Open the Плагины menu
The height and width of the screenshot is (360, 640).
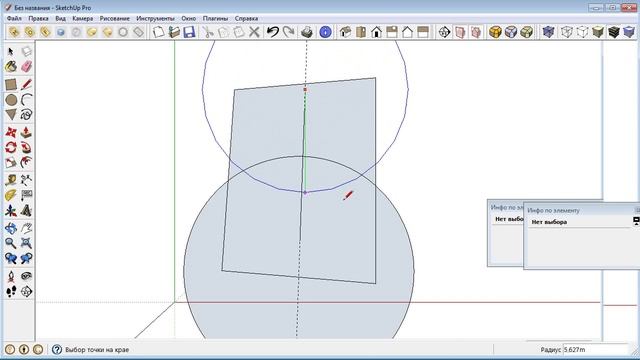(x=215, y=18)
